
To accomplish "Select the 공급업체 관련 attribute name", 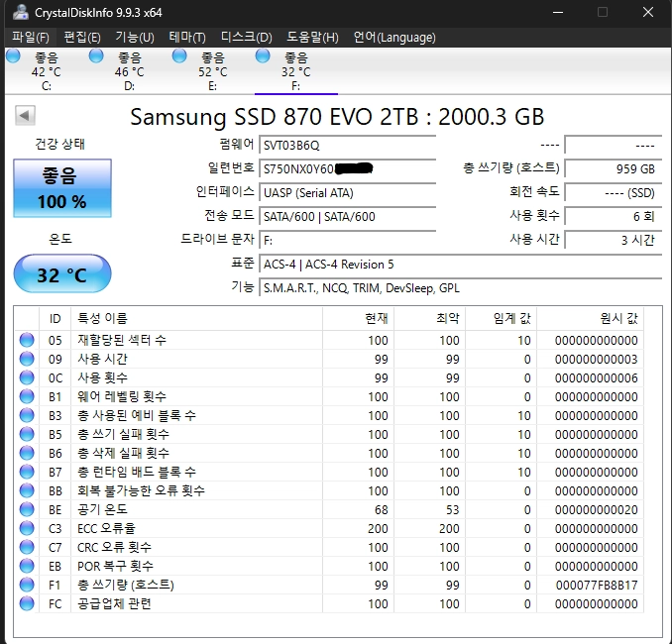I will (x=114, y=603).
